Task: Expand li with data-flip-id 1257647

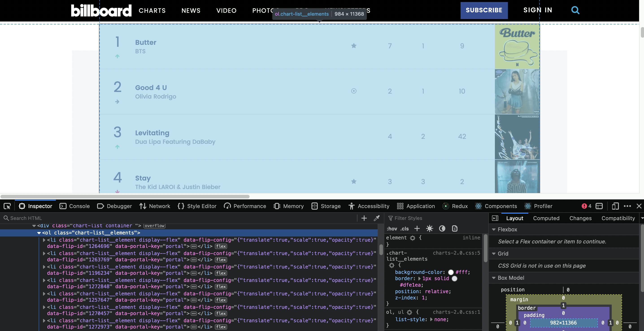Action: tap(44, 294)
